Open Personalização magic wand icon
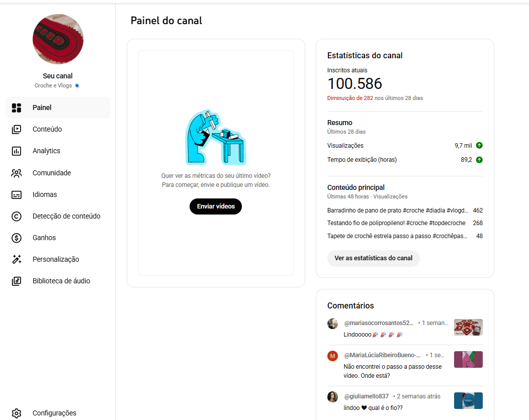 [17, 259]
